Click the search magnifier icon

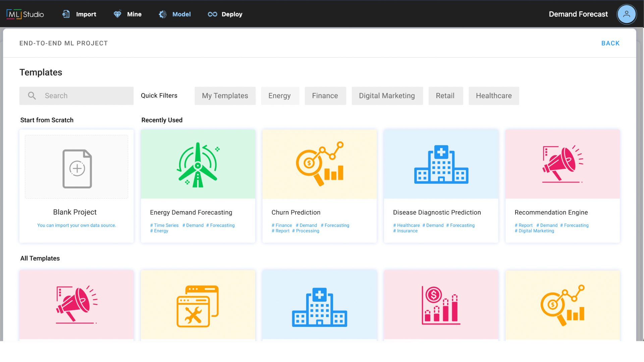[32, 96]
